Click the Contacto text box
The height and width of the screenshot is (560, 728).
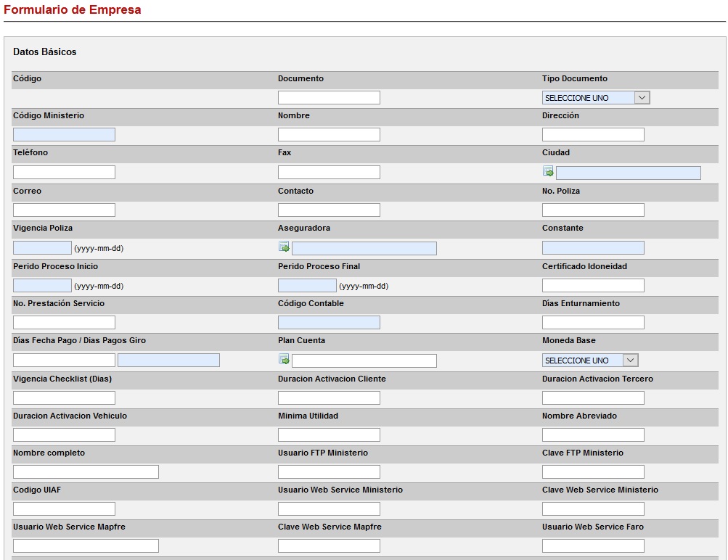329,210
